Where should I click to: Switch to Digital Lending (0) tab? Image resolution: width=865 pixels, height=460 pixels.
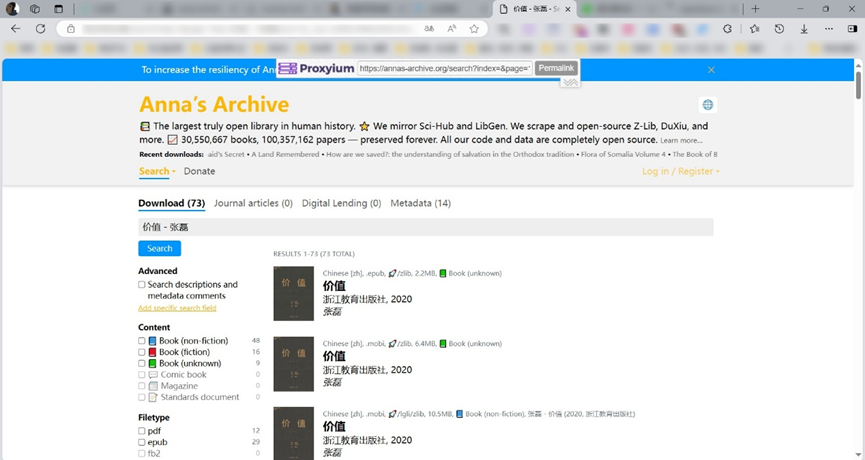(x=341, y=203)
